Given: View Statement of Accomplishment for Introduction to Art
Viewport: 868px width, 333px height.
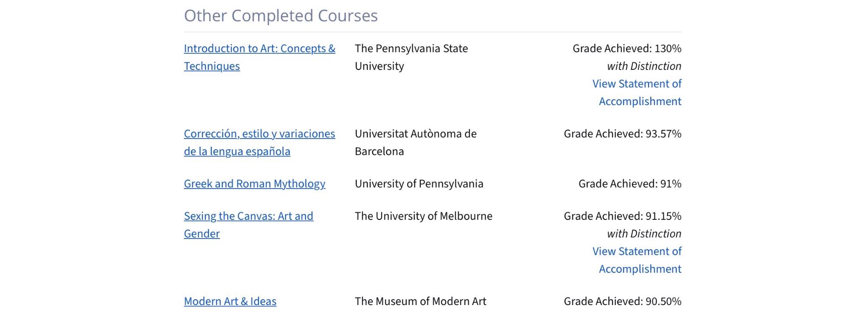Looking at the screenshot, I should pyautogui.click(x=637, y=84).
